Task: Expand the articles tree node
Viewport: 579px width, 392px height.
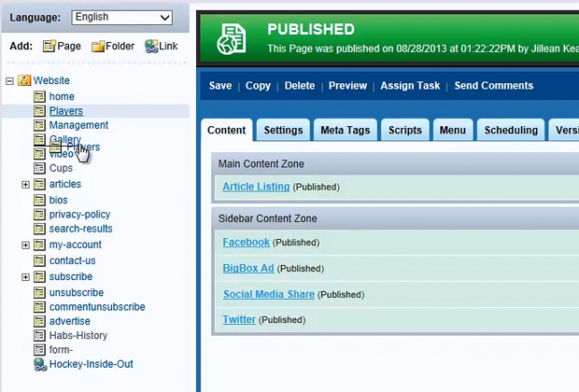Action: 25,185
